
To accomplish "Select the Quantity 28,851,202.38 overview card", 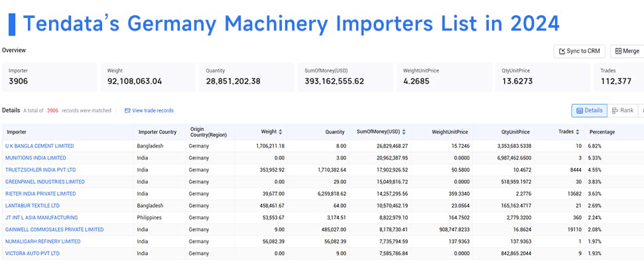I will tap(247, 77).
